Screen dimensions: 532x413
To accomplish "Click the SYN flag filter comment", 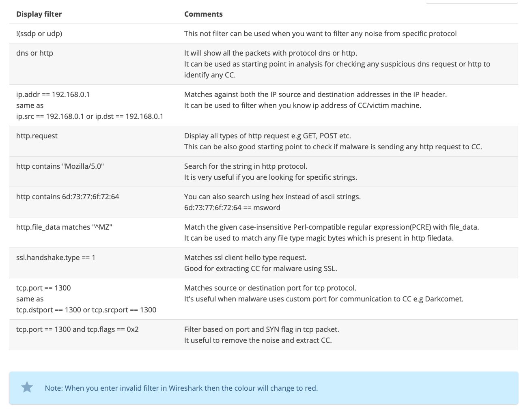I will click(x=262, y=329).
